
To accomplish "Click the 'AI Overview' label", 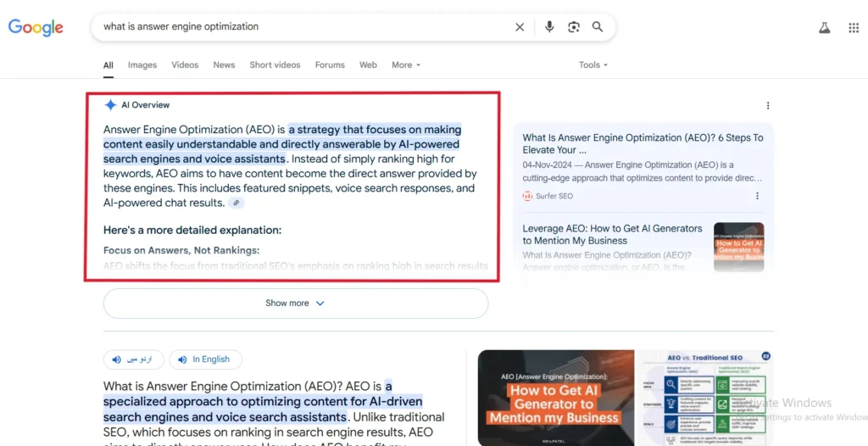I will click(x=146, y=104).
